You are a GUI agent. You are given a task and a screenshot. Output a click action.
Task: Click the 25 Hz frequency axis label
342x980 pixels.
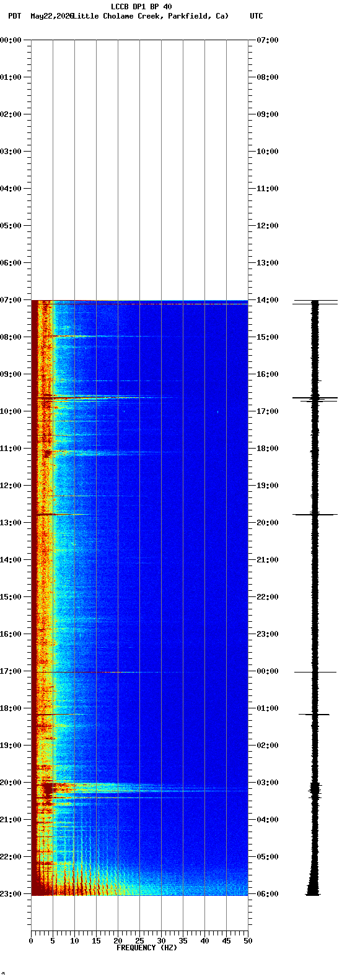click(x=139, y=942)
